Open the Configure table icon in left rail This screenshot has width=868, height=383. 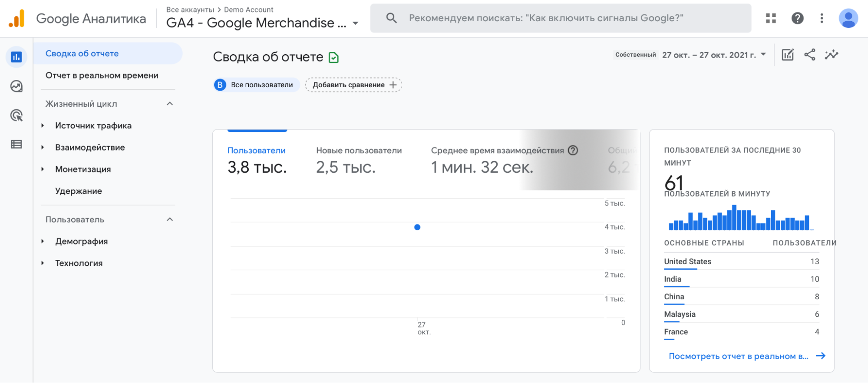tap(17, 144)
